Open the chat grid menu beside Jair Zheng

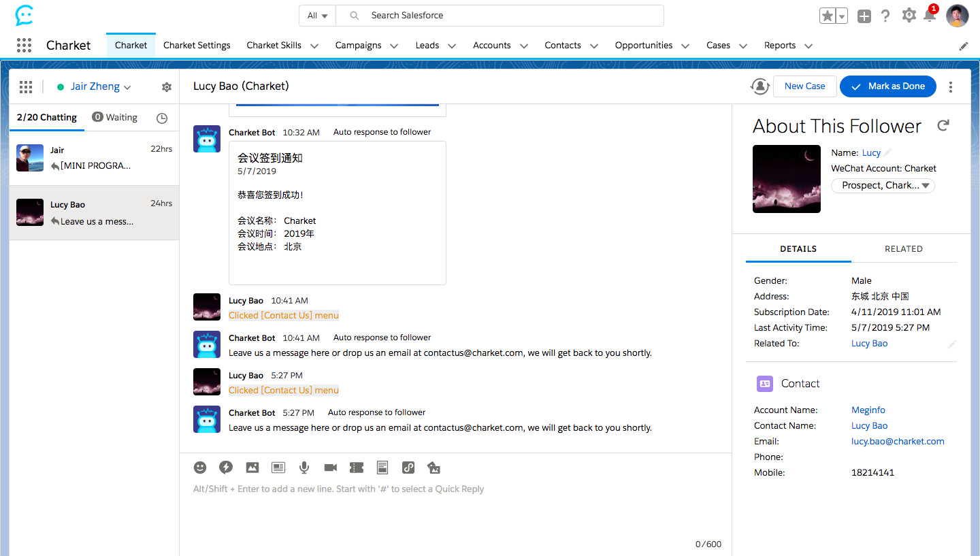pos(26,86)
